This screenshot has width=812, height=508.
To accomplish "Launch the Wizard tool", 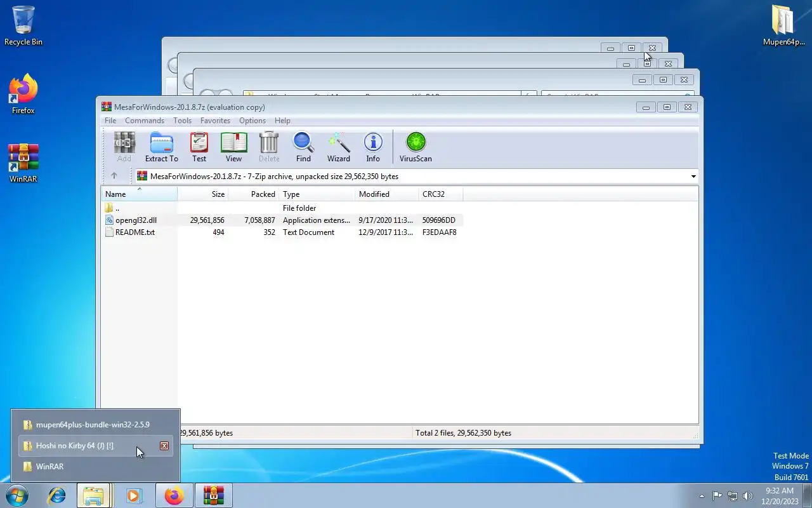I will click(339, 147).
